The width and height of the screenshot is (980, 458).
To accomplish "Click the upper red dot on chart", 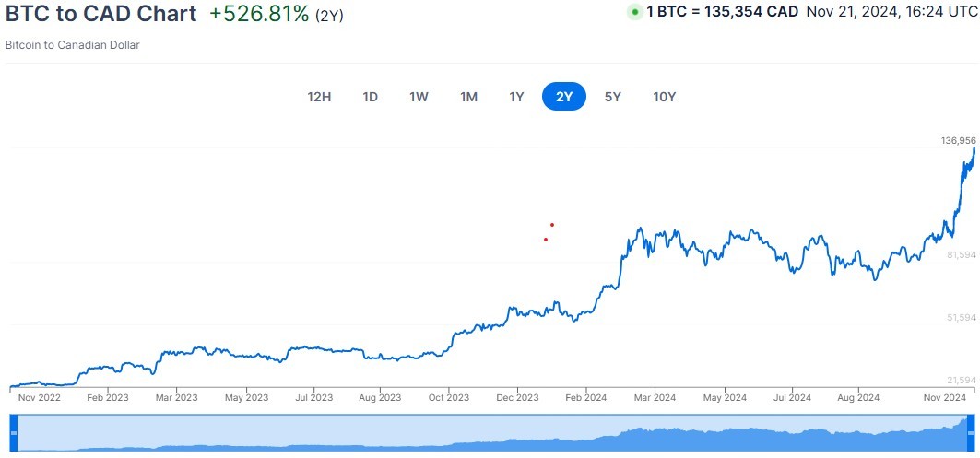I will [551, 225].
